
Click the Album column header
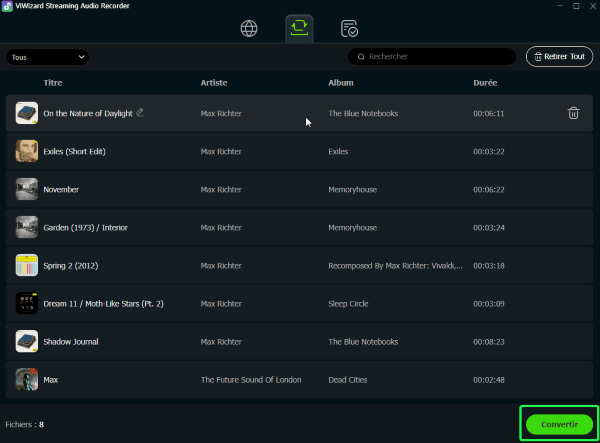click(341, 83)
